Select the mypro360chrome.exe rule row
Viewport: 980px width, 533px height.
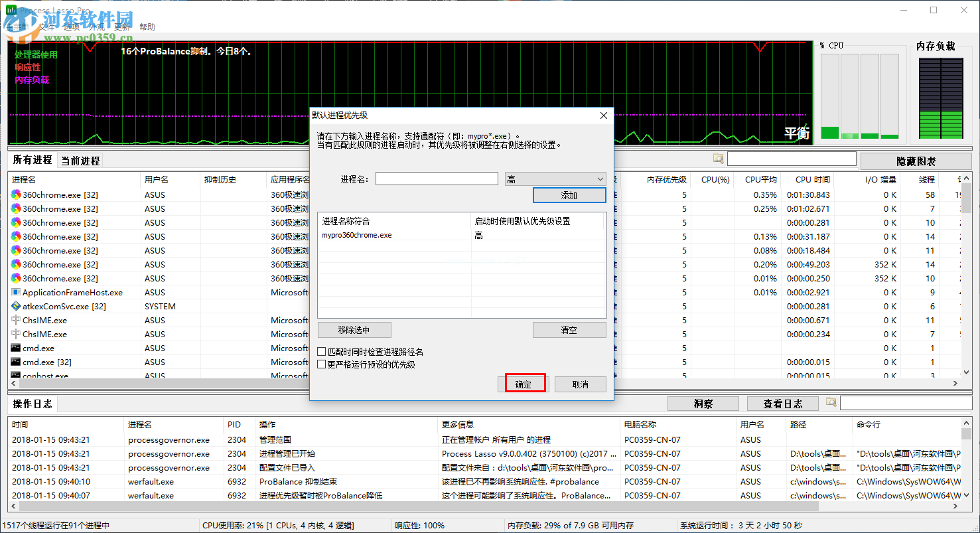tap(462, 235)
